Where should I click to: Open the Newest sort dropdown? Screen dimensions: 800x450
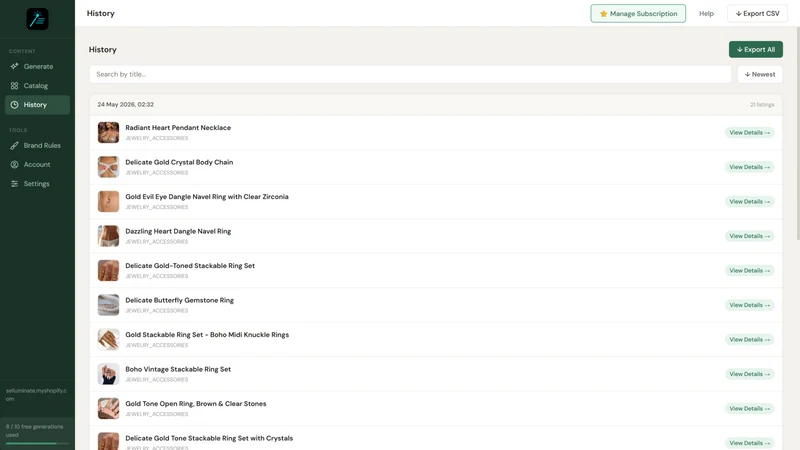tap(760, 74)
